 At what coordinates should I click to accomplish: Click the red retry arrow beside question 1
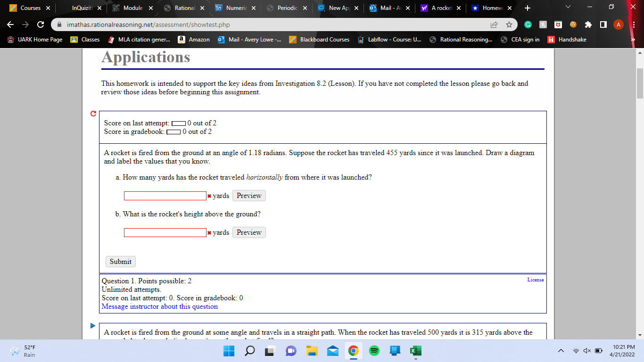93,114
